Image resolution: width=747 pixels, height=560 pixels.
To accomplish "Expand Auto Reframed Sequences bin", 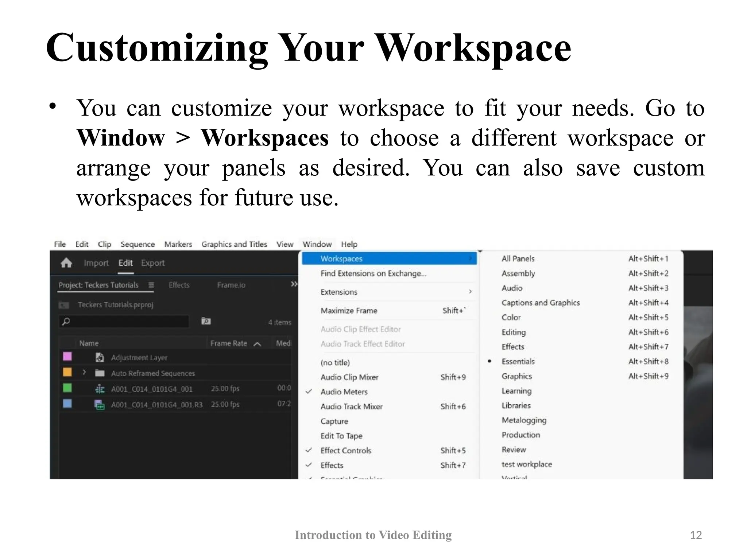I will click(x=84, y=372).
